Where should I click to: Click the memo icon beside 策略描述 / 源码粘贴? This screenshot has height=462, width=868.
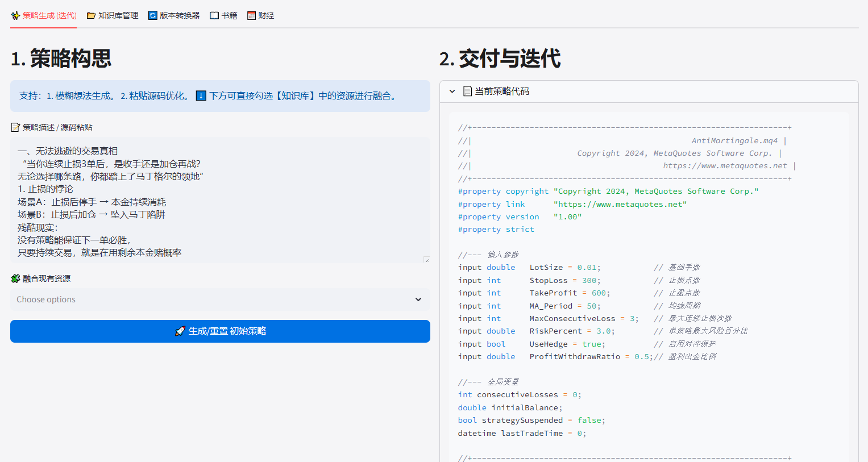tap(15, 127)
